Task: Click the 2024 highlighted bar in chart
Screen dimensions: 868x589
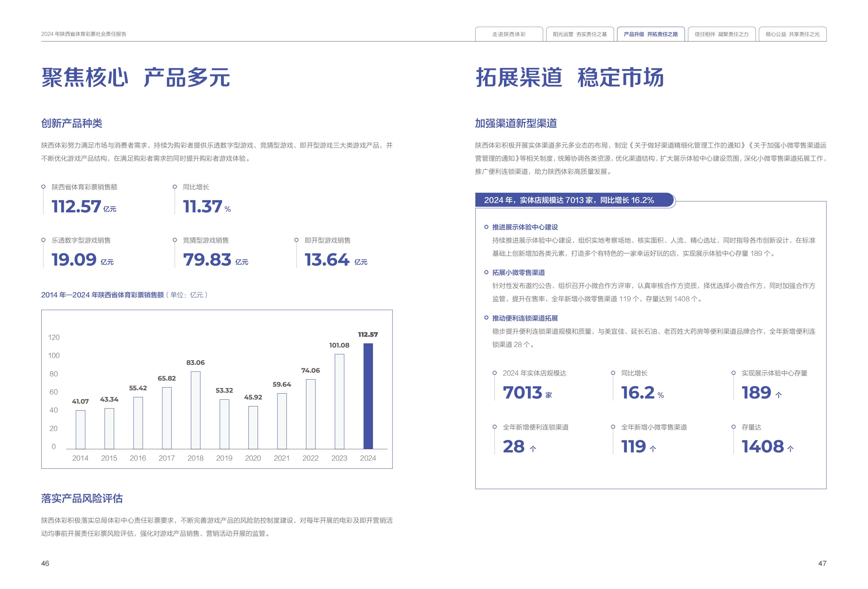Action: pyautogui.click(x=368, y=396)
